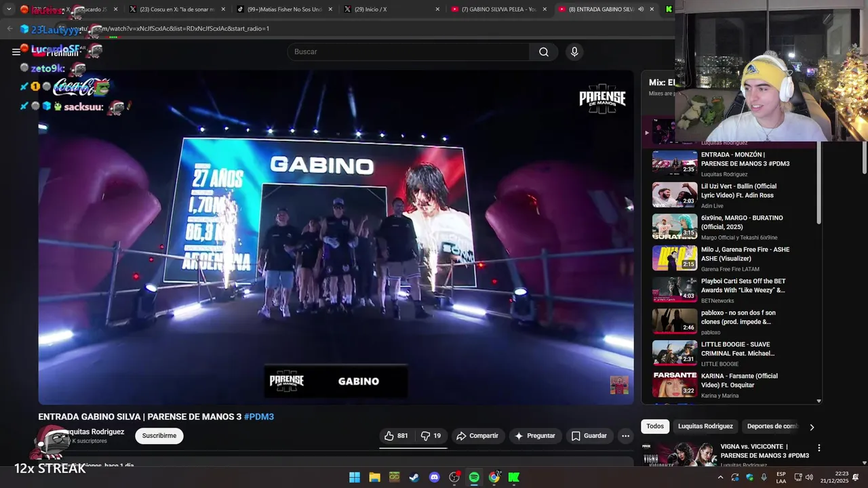This screenshot has height=488, width=868.
Task: Open options for VIGNA vs. VICICONTE video
Action: click(x=818, y=448)
